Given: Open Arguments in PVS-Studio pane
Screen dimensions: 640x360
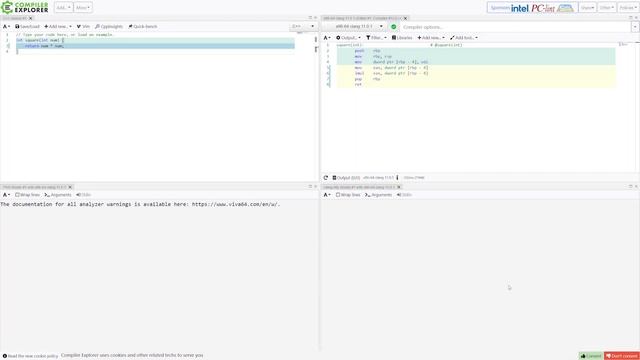Looking at the screenshot, I should click(x=58, y=195).
